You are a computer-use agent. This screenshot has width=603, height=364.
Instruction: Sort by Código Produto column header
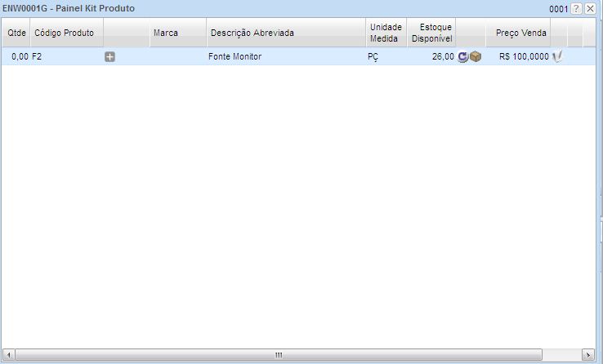pyautogui.click(x=66, y=33)
